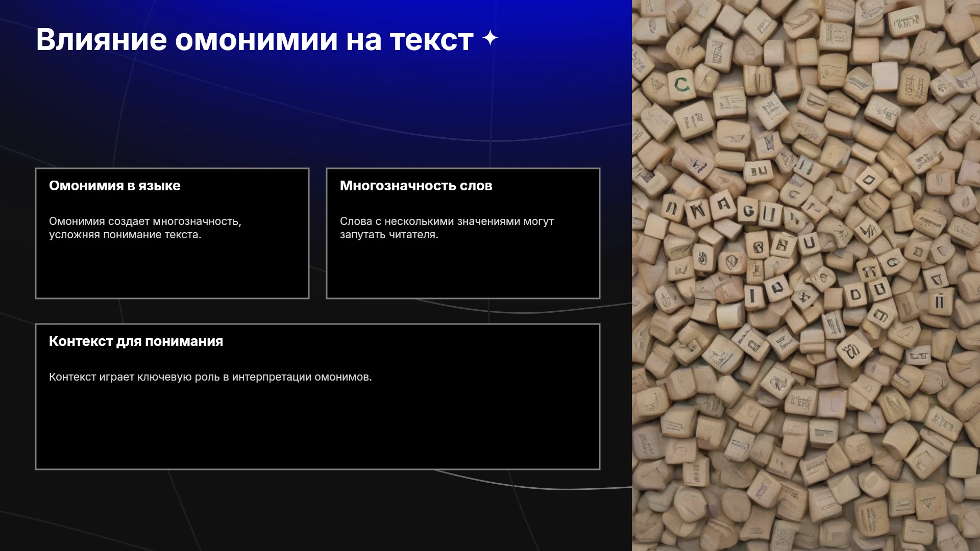Viewport: 980px width, 551px height.
Task: Select the title 'Влияние омонимии на текст'
Action: [255, 40]
